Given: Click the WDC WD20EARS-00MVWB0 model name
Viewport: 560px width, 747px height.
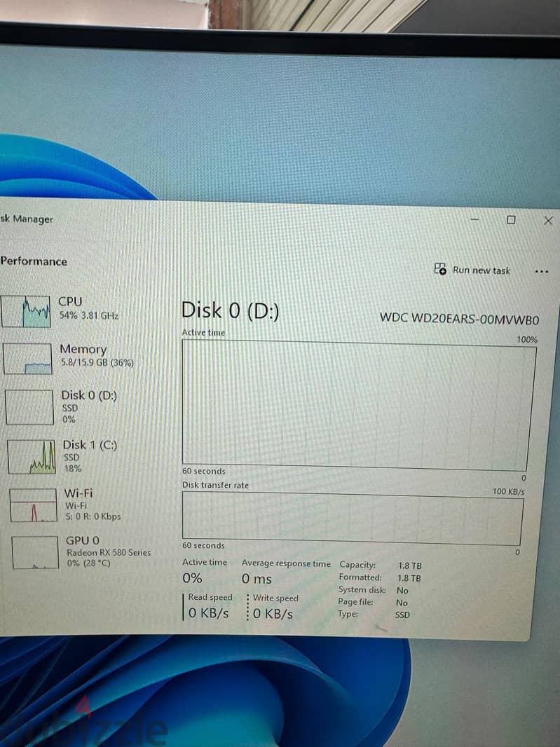Looking at the screenshot, I should [x=460, y=318].
